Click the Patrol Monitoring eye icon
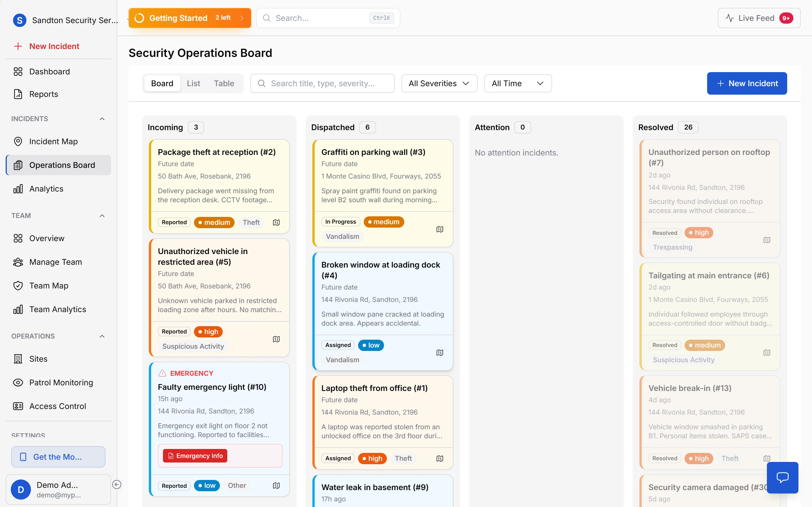Screen dimensions: 812x507 tap(18, 382)
